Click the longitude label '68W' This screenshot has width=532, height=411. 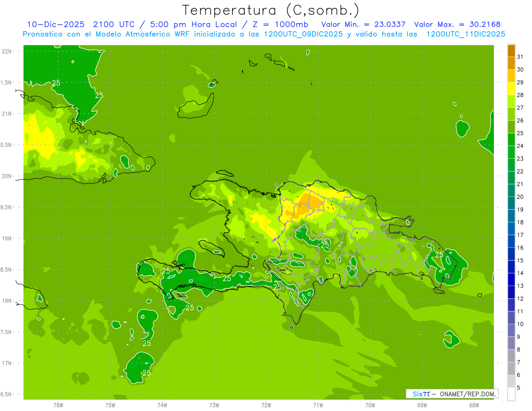pyautogui.click(x=474, y=405)
